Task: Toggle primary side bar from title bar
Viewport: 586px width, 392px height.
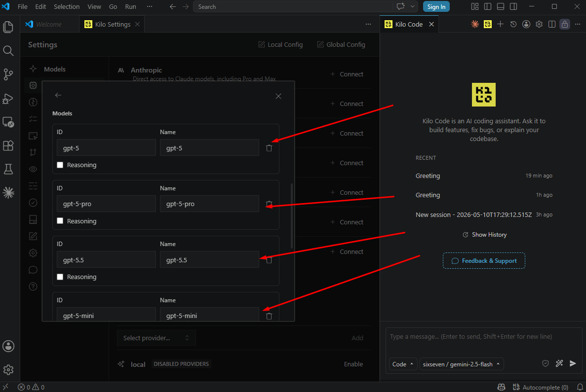Action: coord(488,6)
